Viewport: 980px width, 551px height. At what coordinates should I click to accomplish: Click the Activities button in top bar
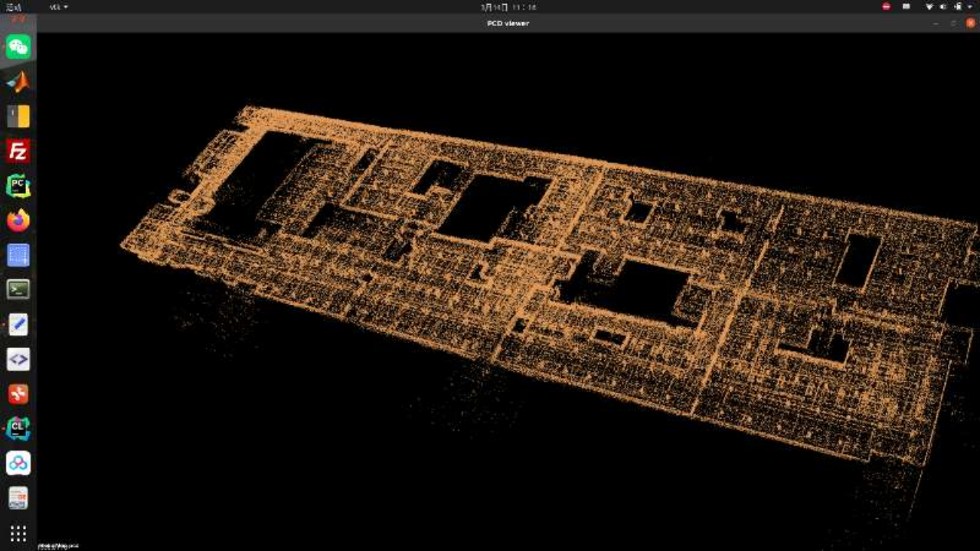[14, 7]
